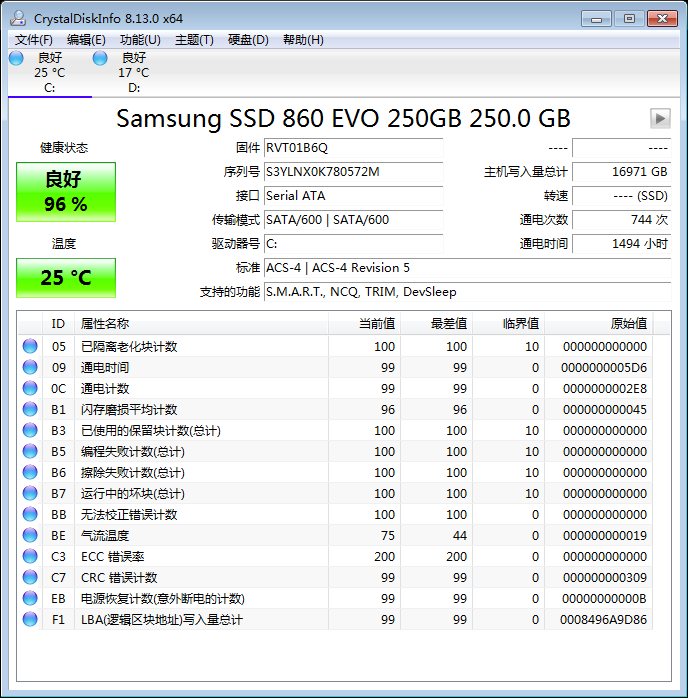Click status orb for drive C:

[x=16, y=59]
